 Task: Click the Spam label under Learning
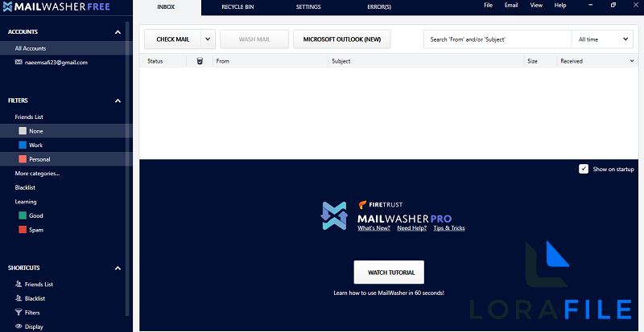point(36,230)
